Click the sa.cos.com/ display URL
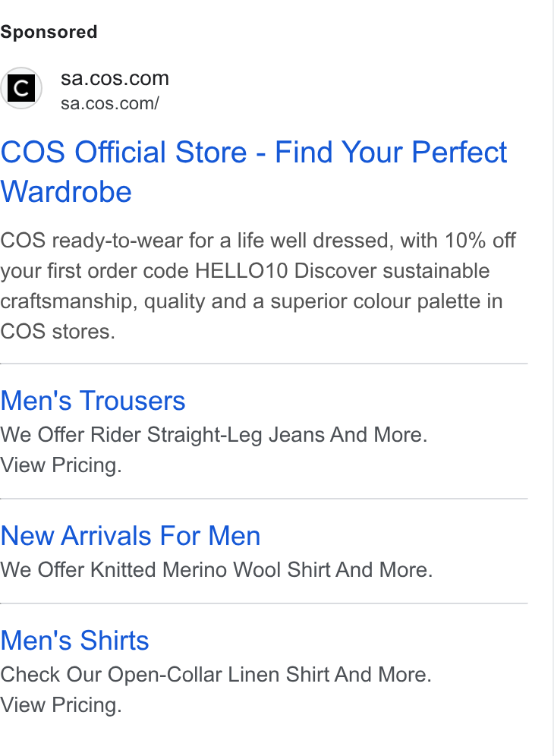The image size is (554, 756). [x=110, y=103]
